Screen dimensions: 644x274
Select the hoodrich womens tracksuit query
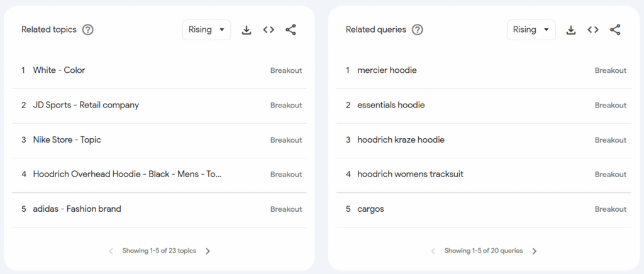(410, 174)
